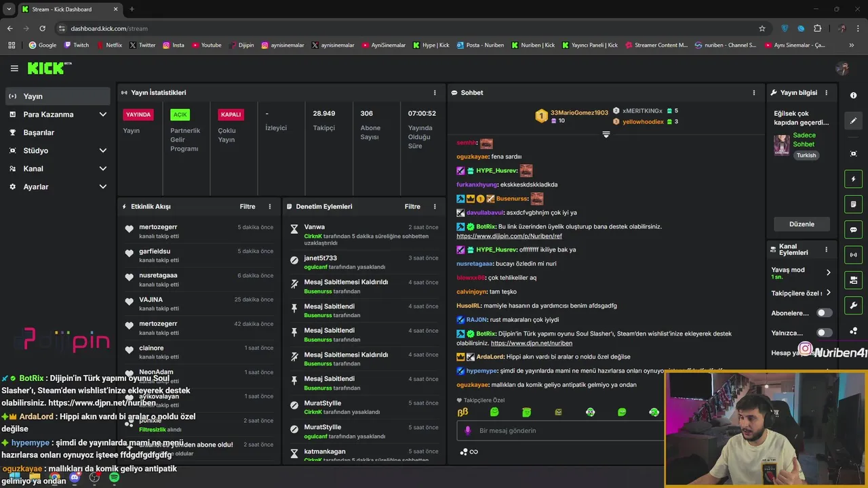Toggle the Abonelere switch in Kanal Eylemleri
The image size is (868, 488).
[824, 313]
